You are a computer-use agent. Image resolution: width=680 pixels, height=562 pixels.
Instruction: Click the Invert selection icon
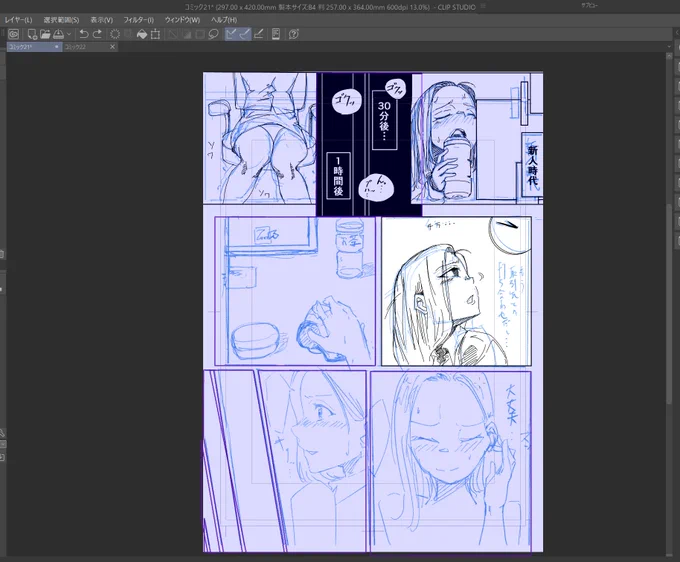[186, 34]
